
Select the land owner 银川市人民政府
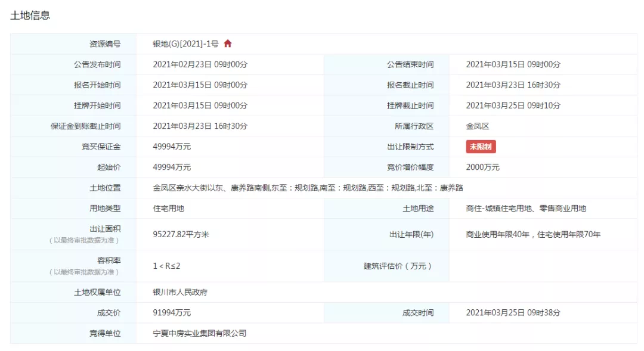180,292
